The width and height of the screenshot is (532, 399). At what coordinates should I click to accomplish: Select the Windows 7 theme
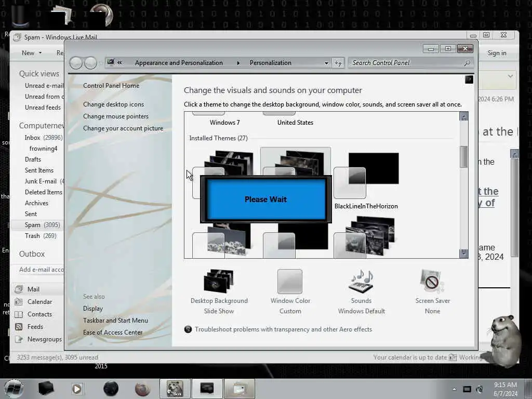tap(224, 122)
